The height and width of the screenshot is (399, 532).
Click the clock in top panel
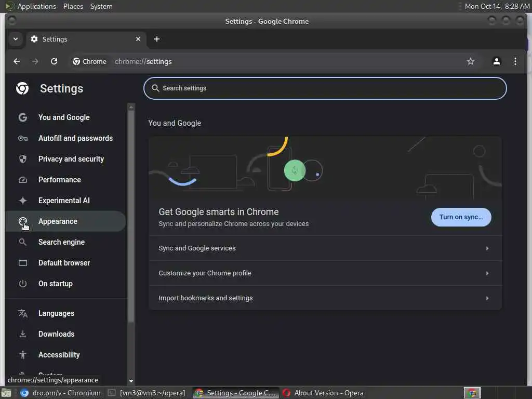point(497,6)
